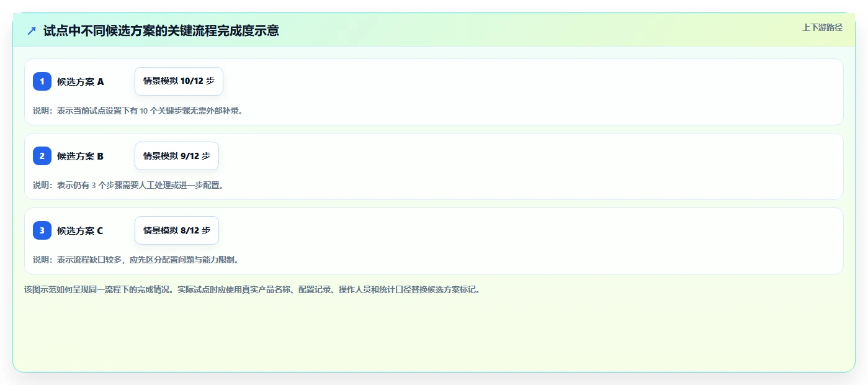This screenshot has height=385, width=868.
Task: Select the 情景模拟 8/12 步 chip
Action: pyautogui.click(x=177, y=230)
